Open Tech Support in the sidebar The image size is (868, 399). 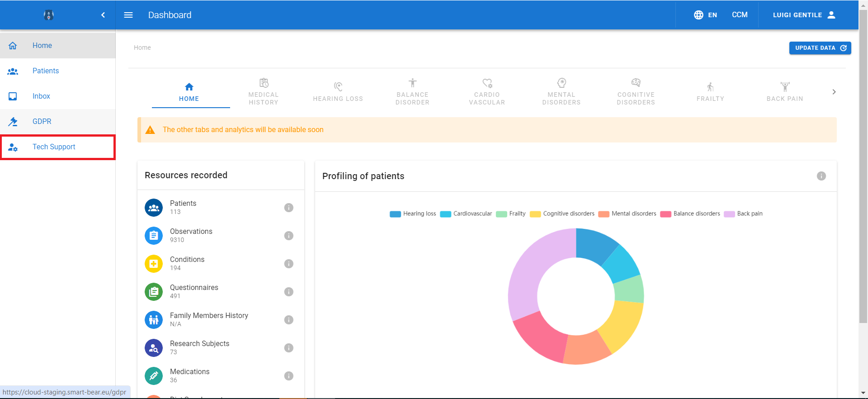pos(58,147)
